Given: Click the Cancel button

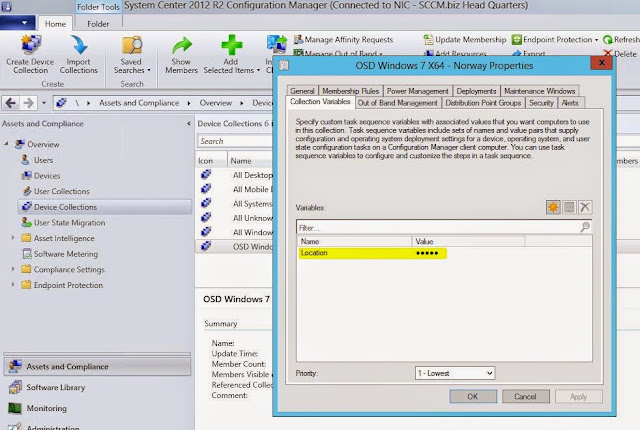Looking at the screenshot, I should 526,397.
